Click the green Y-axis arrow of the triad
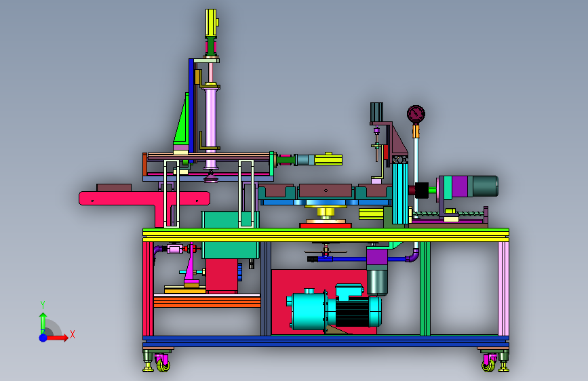This screenshot has width=588, height=381. pos(43,323)
